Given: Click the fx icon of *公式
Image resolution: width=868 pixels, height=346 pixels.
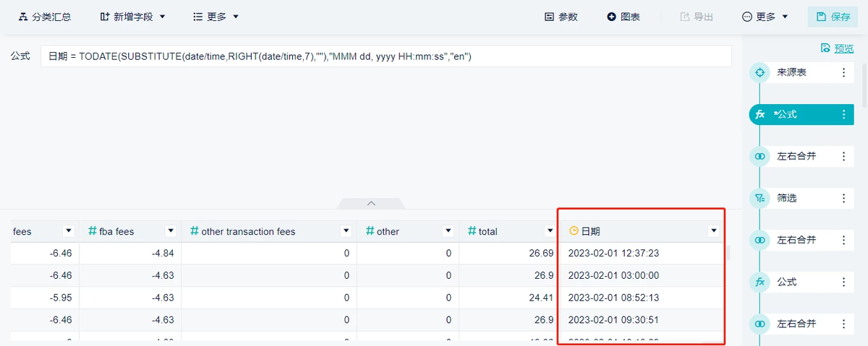Looking at the screenshot, I should tap(760, 114).
